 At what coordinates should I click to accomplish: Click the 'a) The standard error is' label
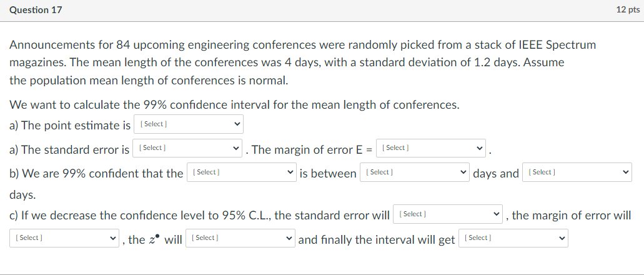69,149
